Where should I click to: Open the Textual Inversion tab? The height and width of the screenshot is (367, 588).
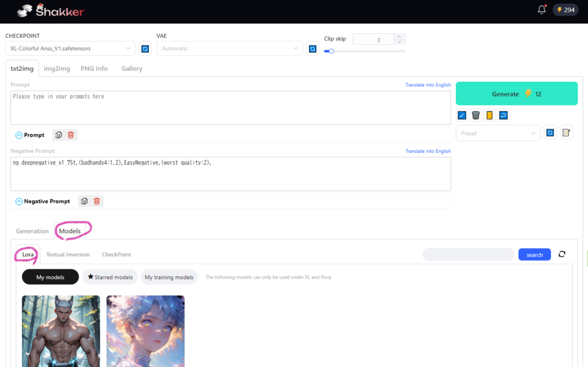tap(68, 254)
